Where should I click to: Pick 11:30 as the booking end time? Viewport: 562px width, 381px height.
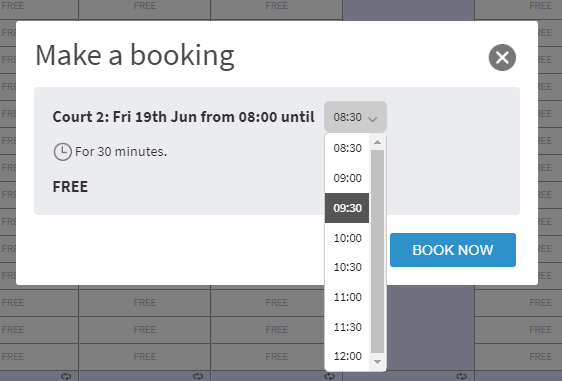pyautogui.click(x=347, y=327)
